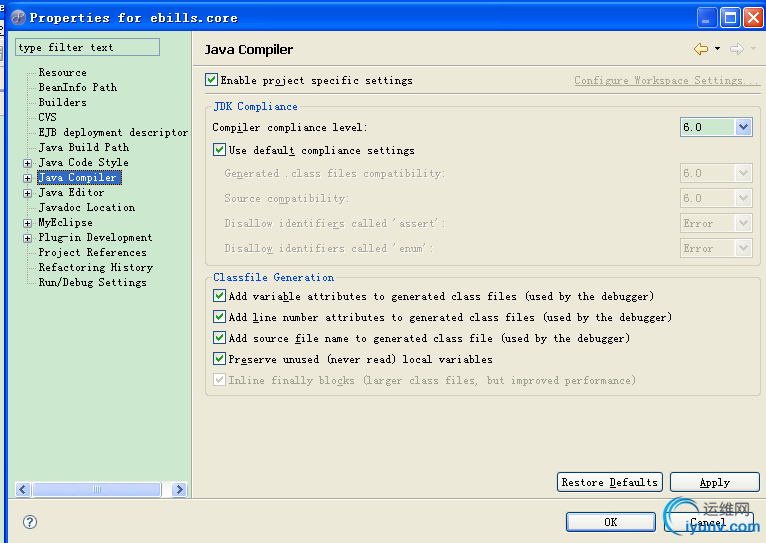Toggle Use default compliance settings checkbox
Viewport: 766px width, 543px height.
(x=219, y=149)
